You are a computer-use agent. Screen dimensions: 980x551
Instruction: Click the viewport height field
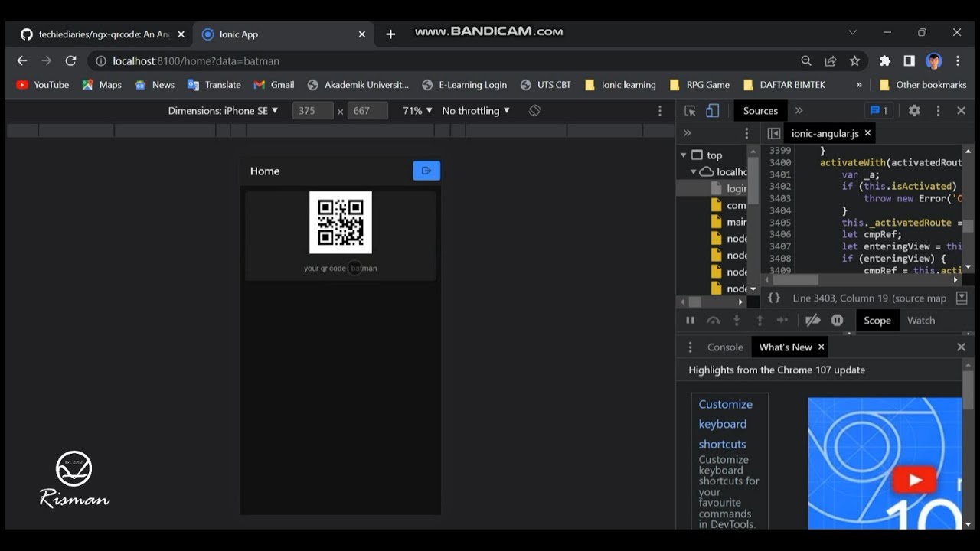point(367,111)
